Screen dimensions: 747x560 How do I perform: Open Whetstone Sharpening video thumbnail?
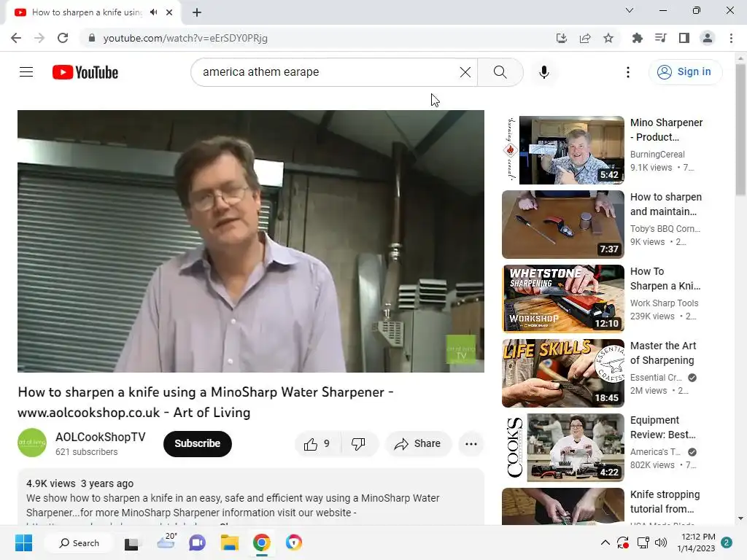563,298
